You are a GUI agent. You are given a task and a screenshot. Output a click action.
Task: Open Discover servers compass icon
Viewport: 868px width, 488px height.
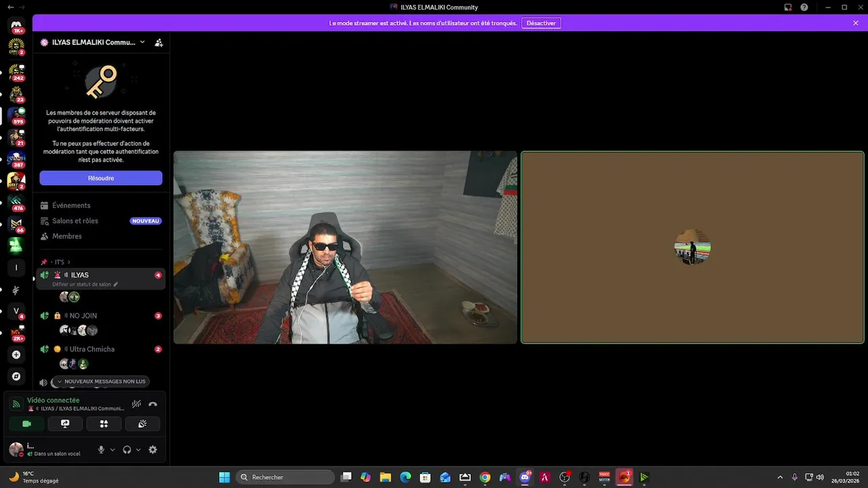[x=16, y=376]
